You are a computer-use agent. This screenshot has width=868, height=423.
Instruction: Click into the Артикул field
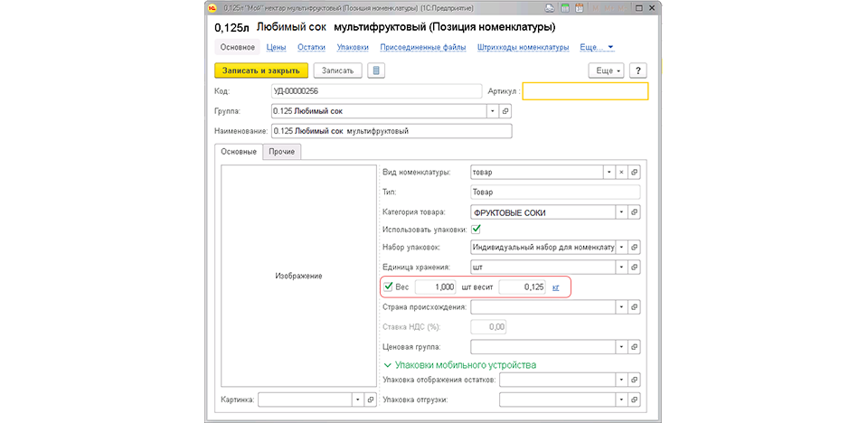[585, 90]
